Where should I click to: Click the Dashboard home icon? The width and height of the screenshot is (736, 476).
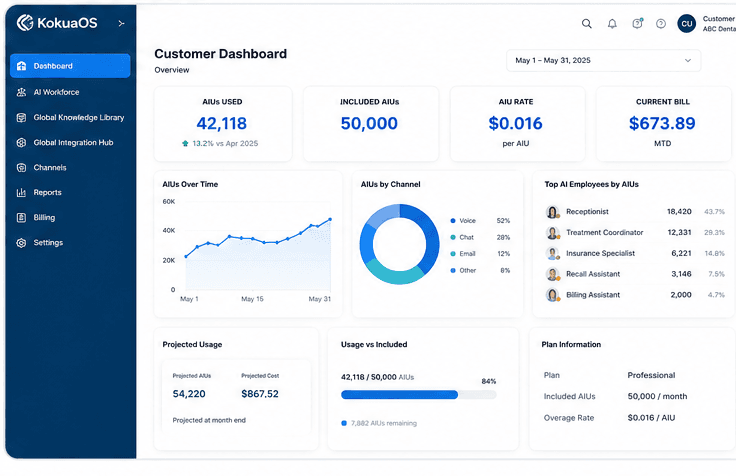click(21, 66)
